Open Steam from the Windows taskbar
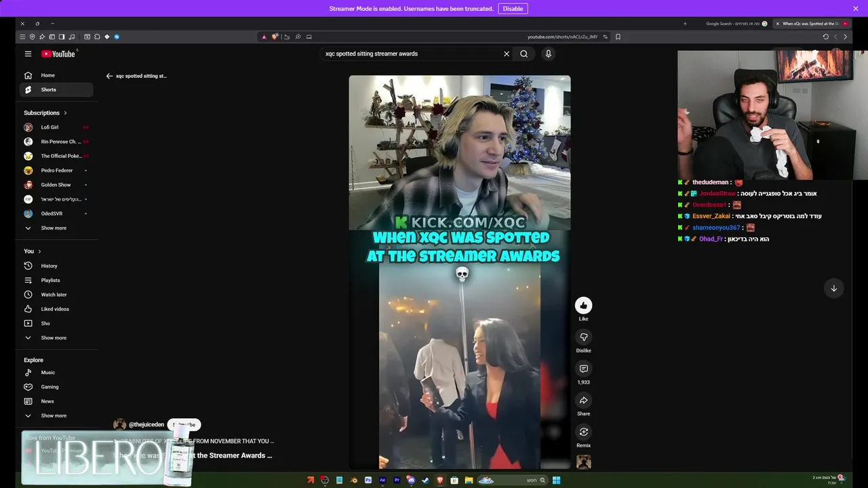 point(426,481)
